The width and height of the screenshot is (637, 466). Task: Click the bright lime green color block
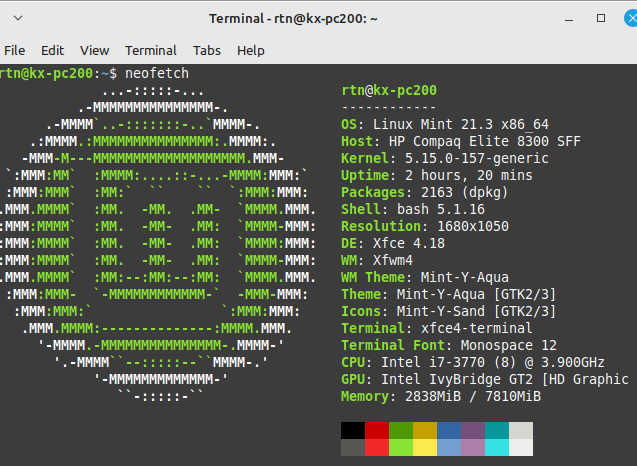[401, 447]
